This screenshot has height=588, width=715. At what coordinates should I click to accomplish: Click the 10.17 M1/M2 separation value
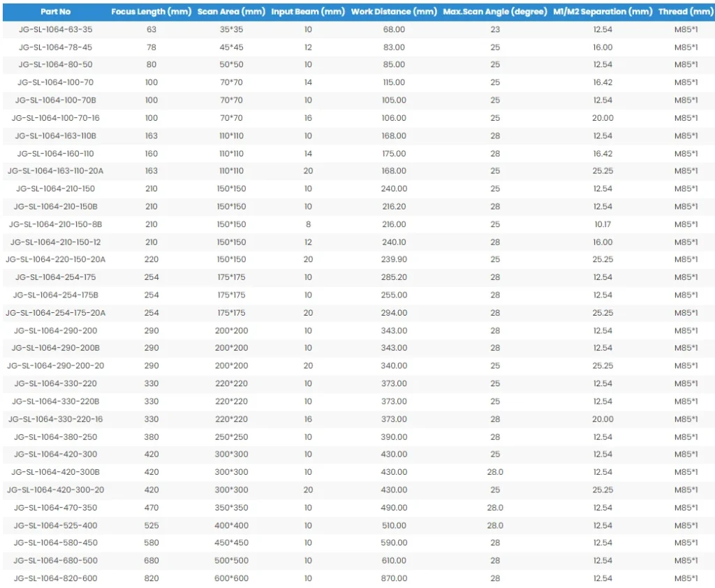[x=603, y=224]
